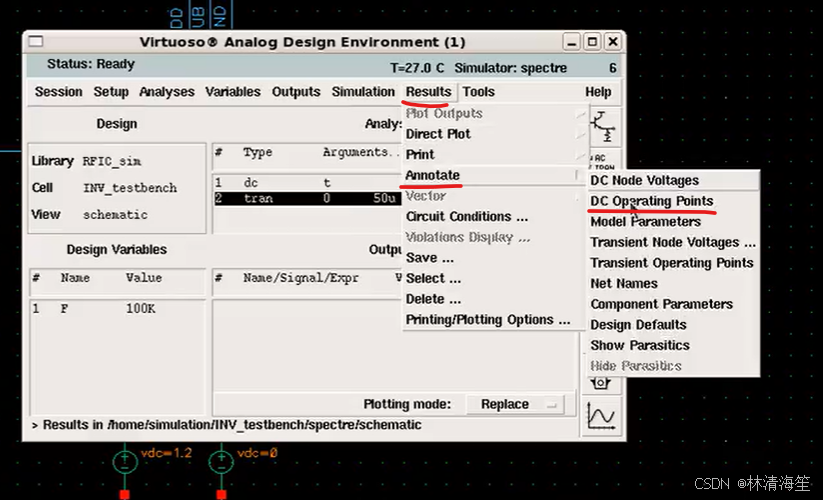Viewport: 823px width, 500px height.
Task: Select the tran analysis row
Action: [308, 198]
